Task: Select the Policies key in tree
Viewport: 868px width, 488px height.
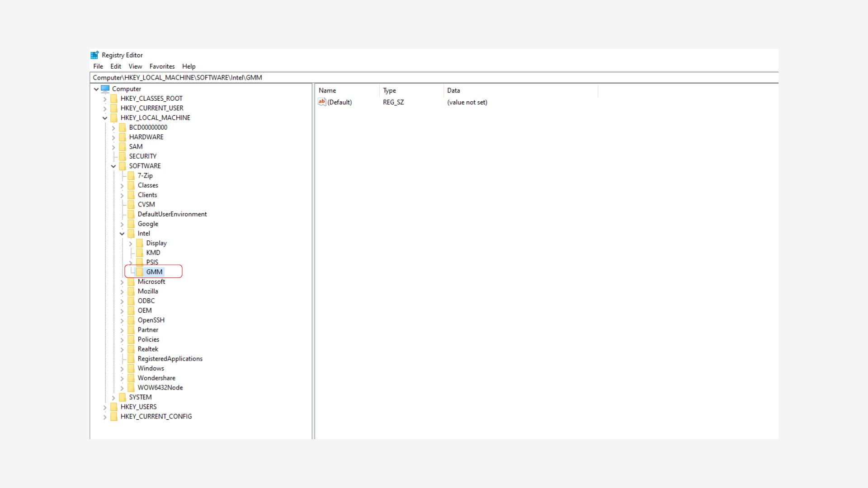Action: (148, 339)
